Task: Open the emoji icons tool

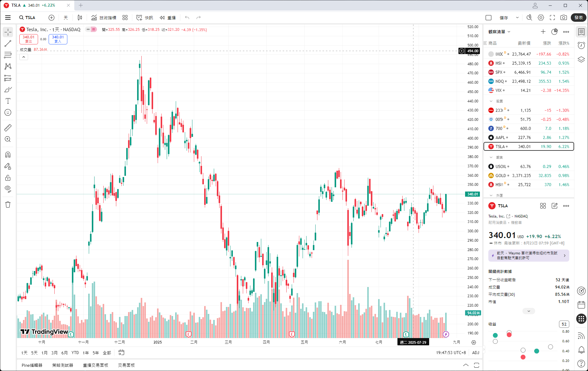Action: pyautogui.click(x=8, y=112)
